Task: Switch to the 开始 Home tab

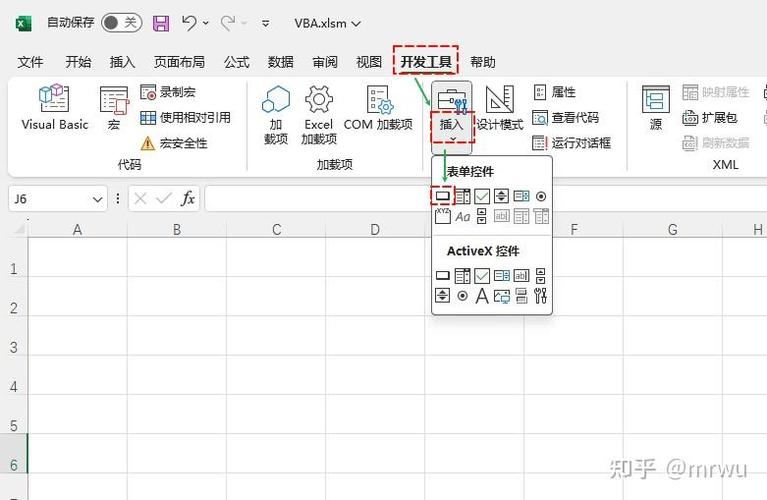Action: pos(78,62)
